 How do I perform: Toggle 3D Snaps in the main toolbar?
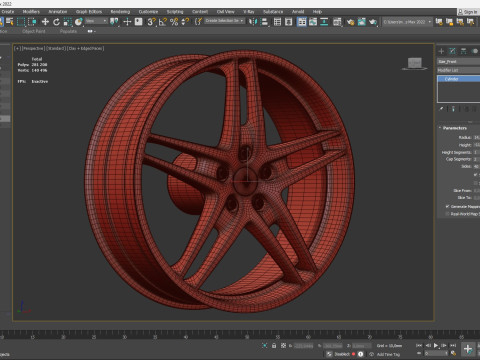[152, 22]
